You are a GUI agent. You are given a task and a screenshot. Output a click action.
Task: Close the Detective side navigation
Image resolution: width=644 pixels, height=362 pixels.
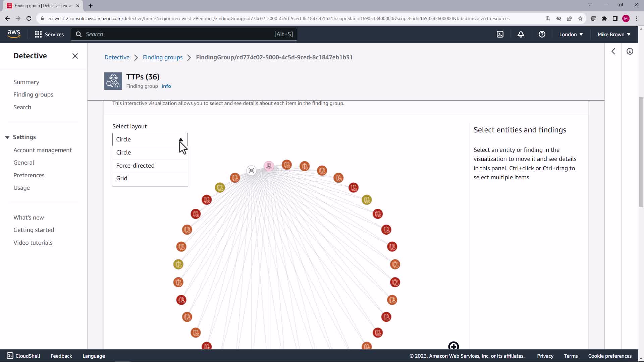click(x=75, y=56)
